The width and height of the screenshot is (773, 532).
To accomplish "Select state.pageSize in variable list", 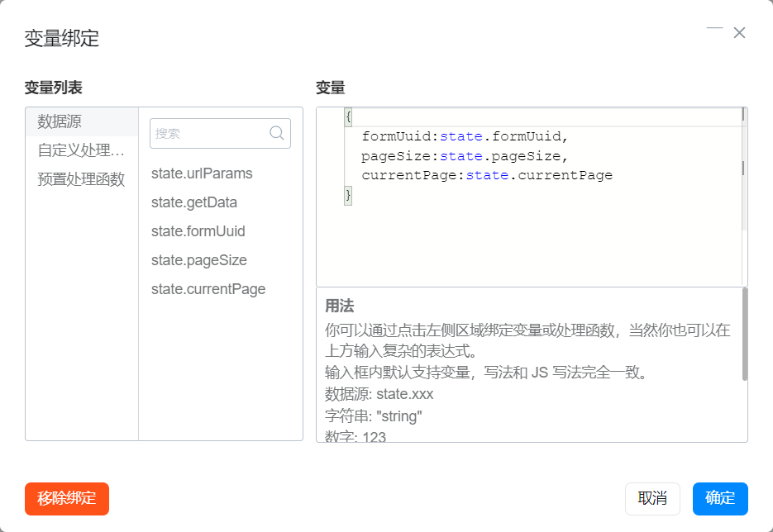I will 199,260.
